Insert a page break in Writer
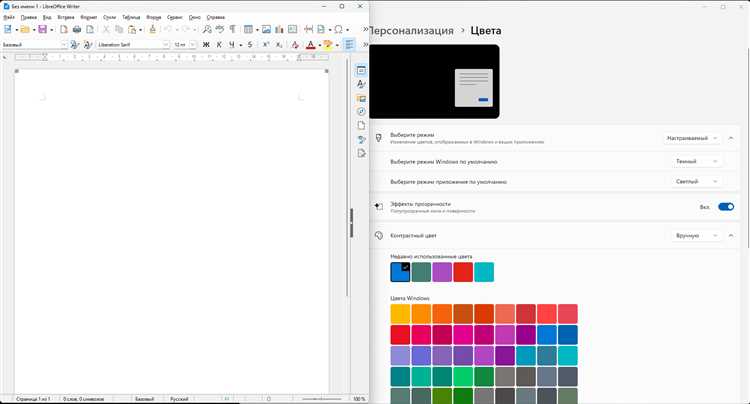 [309, 30]
